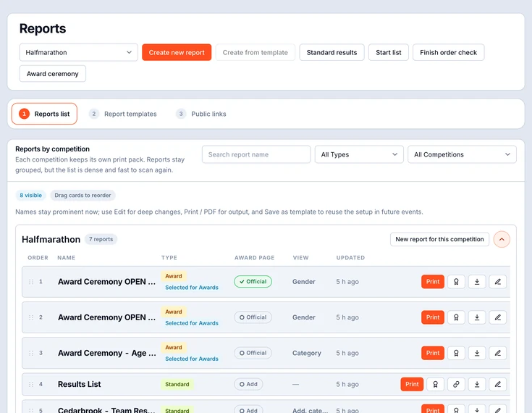Open the All Competitions filter dropdown
This screenshot has height=413, width=532.
(x=462, y=154)
